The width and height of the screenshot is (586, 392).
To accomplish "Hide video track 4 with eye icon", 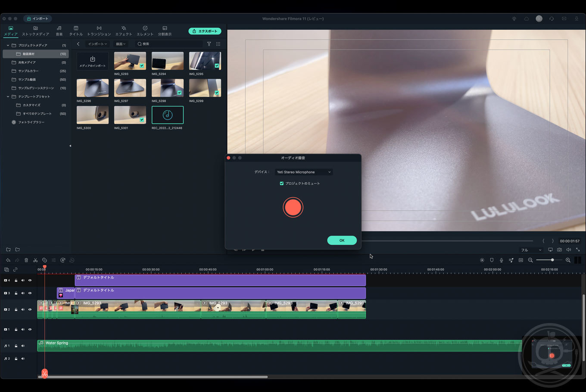I will tap(30, 280).
